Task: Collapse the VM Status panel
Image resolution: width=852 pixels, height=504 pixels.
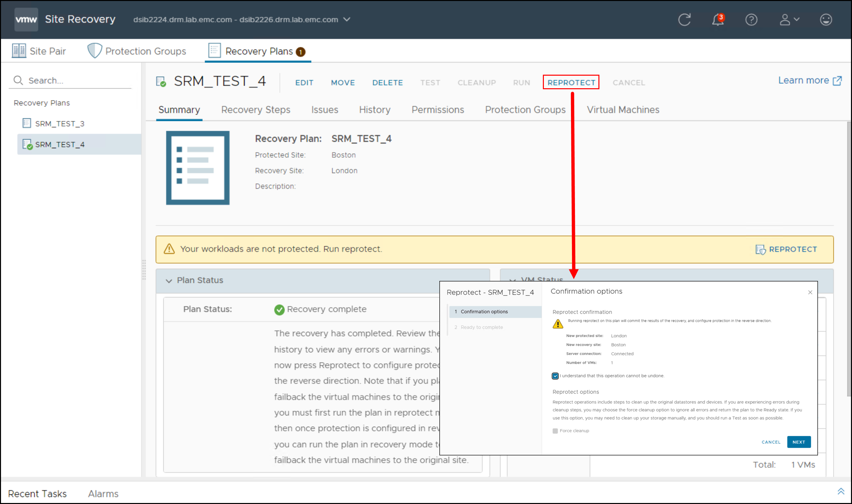Action: 513,280
